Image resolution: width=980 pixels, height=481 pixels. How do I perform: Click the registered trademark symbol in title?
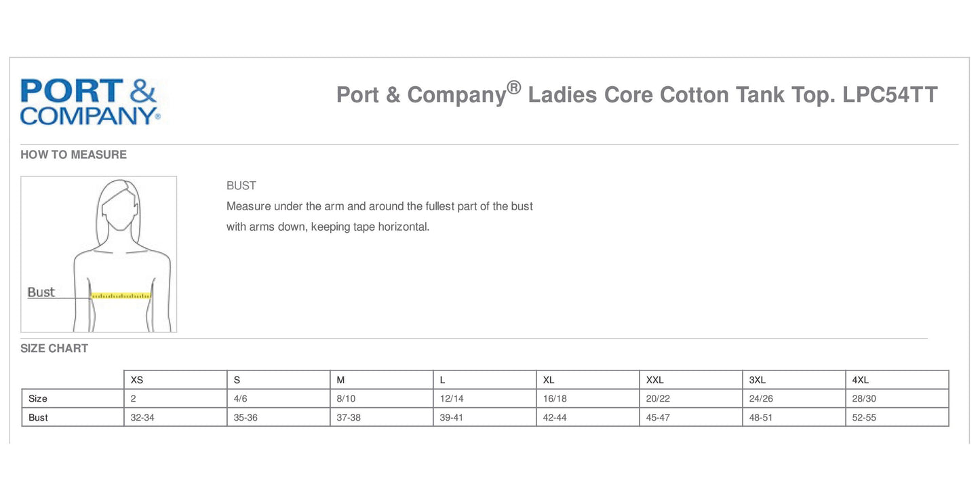(x=514, y=87)
